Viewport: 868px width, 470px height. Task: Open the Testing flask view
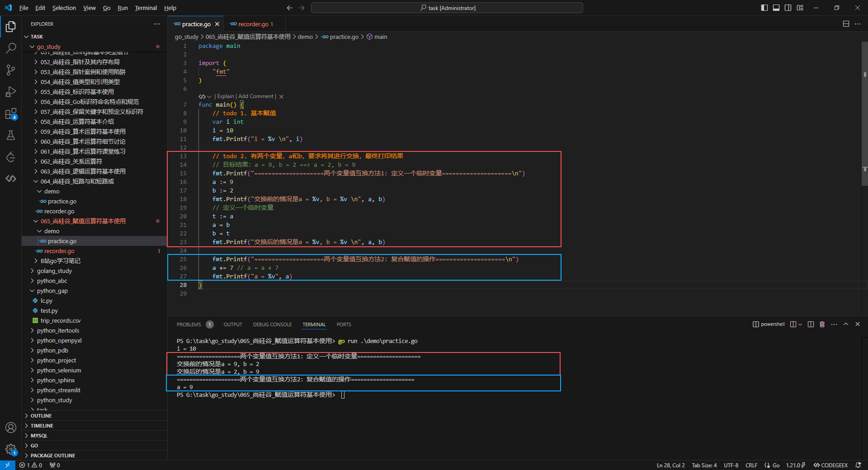[11, 135]
